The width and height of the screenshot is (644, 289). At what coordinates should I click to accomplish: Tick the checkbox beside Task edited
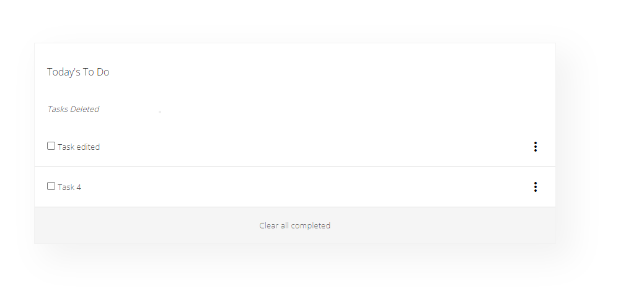pyautogui.click(x=51, y=146)
